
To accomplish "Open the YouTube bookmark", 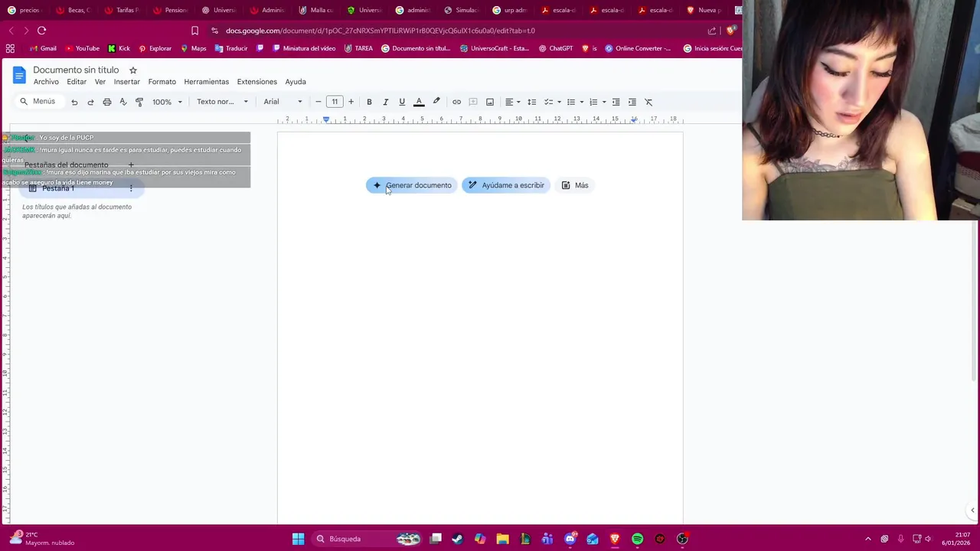I will (x=82, y=48).
